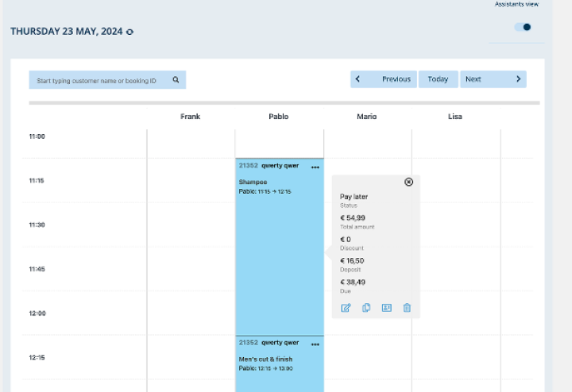Select the Shampoo booking block
Screen dimensions: 572x392
(x=280, y=247)
